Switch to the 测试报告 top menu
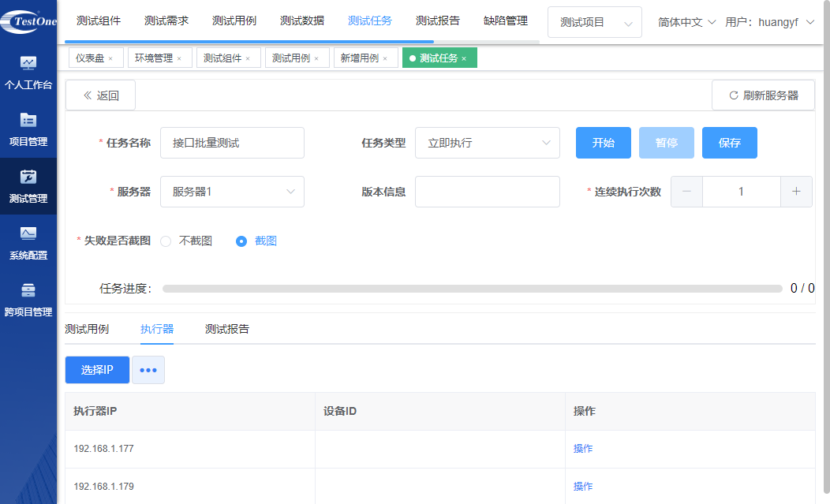 438,21
